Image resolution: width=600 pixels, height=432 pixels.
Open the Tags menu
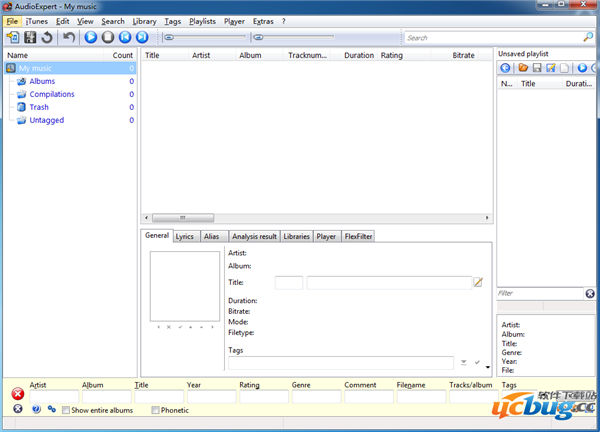point(173,21)
